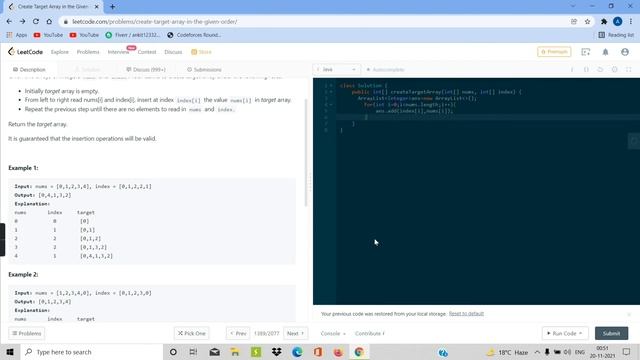Reset code with the revert icon
This screenshot has height=360, width=640.
(x=600, y=70)
